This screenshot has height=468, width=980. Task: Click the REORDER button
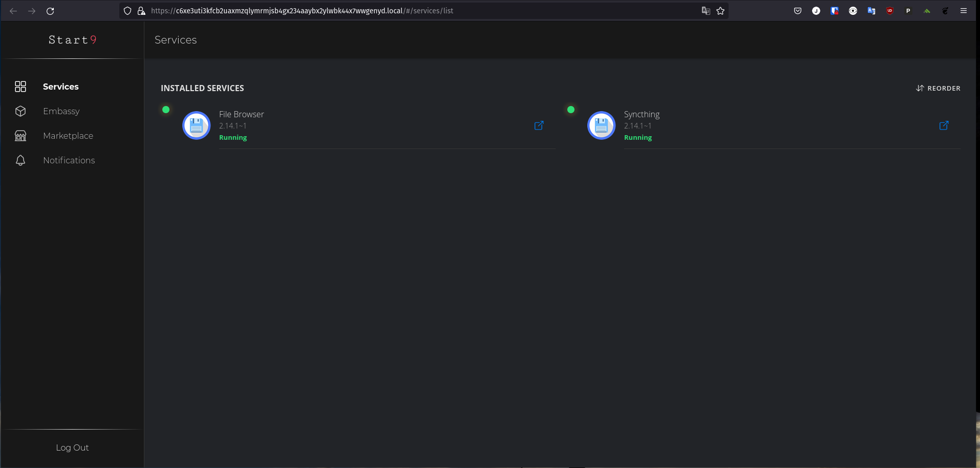point(938,88)
